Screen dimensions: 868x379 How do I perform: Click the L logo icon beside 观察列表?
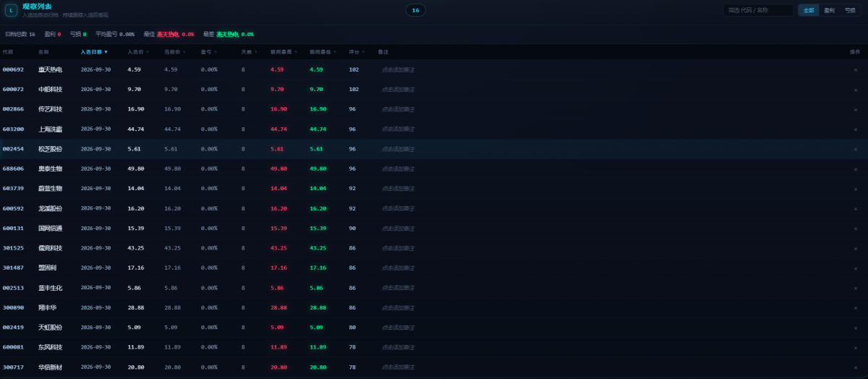11,10
